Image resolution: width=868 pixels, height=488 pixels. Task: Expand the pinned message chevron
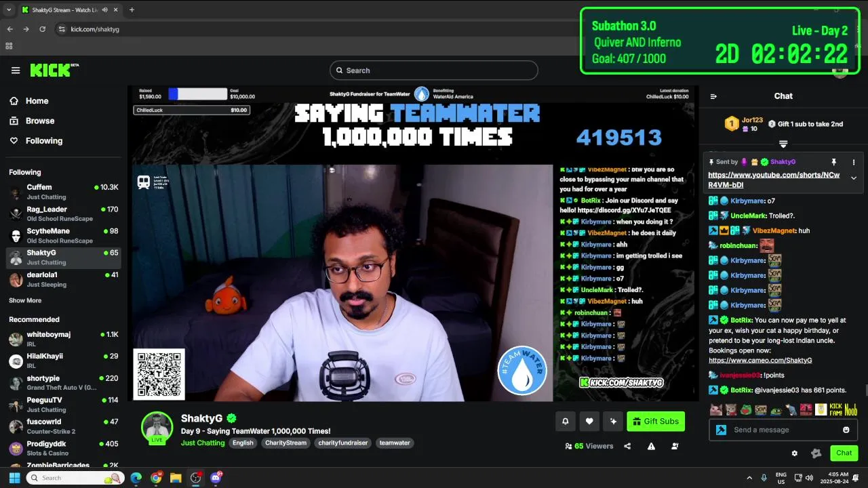[x=854, y=178]
